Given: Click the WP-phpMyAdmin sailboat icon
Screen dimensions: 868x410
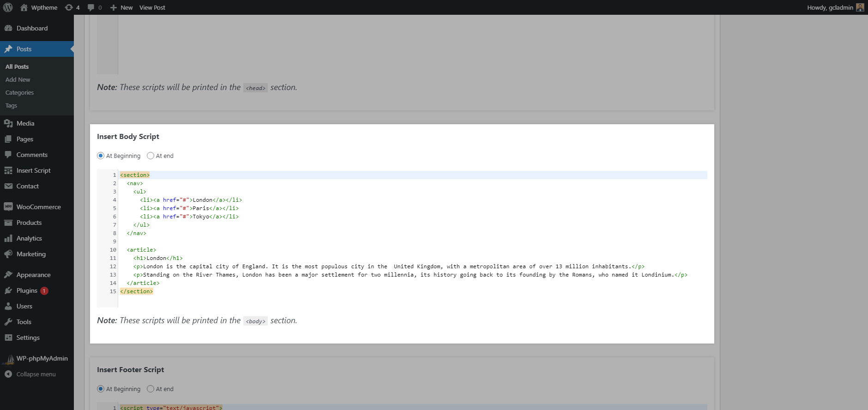Looking at the screenshot, I should pyautogui.click(x=8, y=359).
